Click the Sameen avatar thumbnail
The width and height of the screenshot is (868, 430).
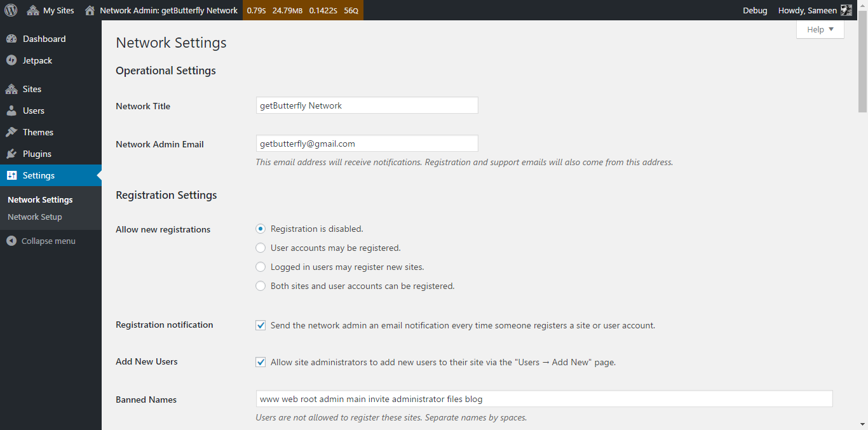[x=846, y=10]
